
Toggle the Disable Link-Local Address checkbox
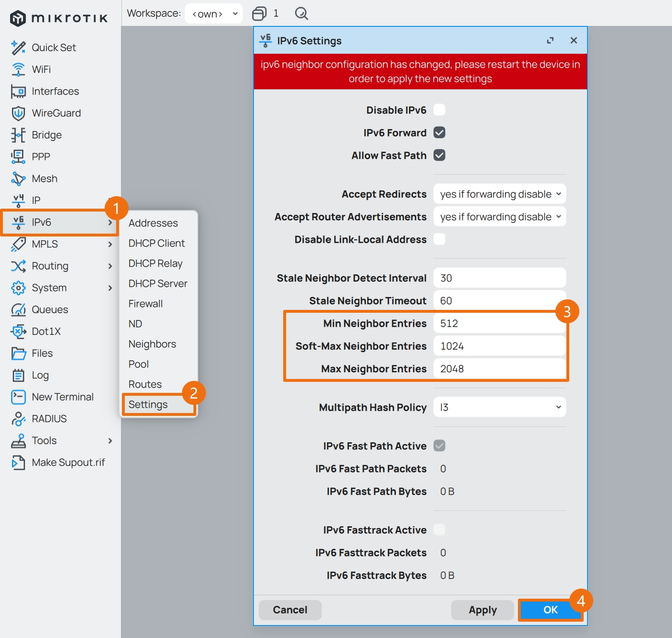tap(439, 239)
